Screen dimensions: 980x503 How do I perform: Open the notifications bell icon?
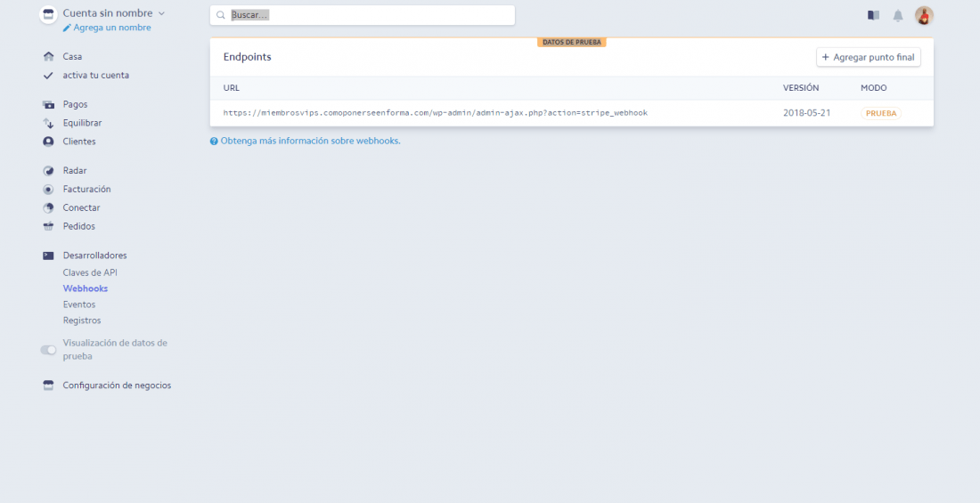coord(898,16)
